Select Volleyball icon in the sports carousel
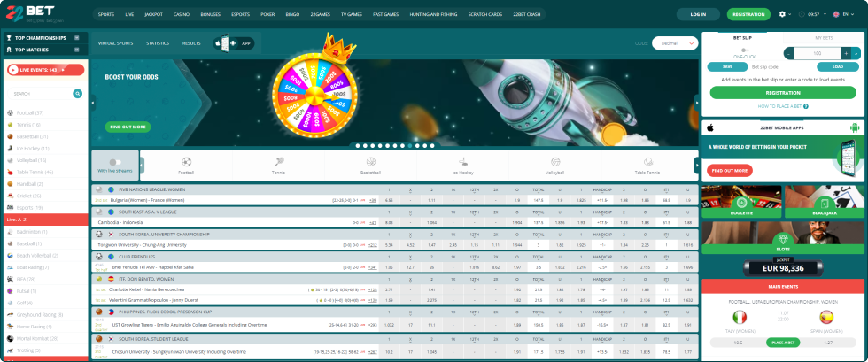This screenshot has width=868, height=362. 555,162
